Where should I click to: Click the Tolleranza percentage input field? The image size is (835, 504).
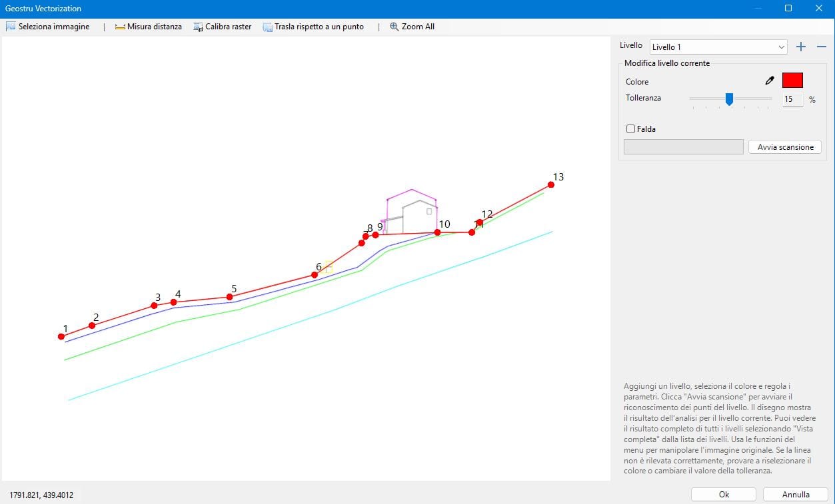coord(790,99)
